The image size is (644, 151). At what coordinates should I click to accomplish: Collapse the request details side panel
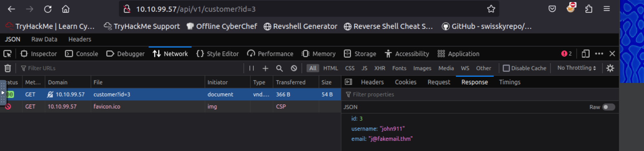[x=348, y=82]
